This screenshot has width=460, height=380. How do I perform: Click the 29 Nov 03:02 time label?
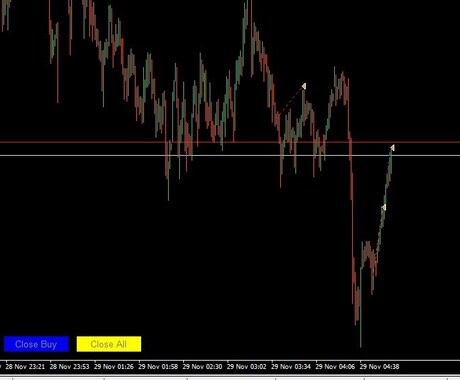click(x=247, y=367)
